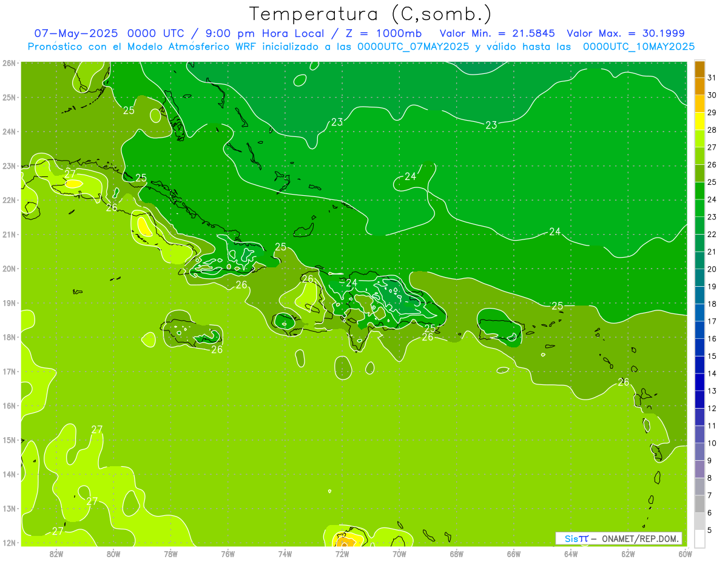Click the 10 value on color legend
This screenshot has height=562, width=728.
[x=712, y=443]
